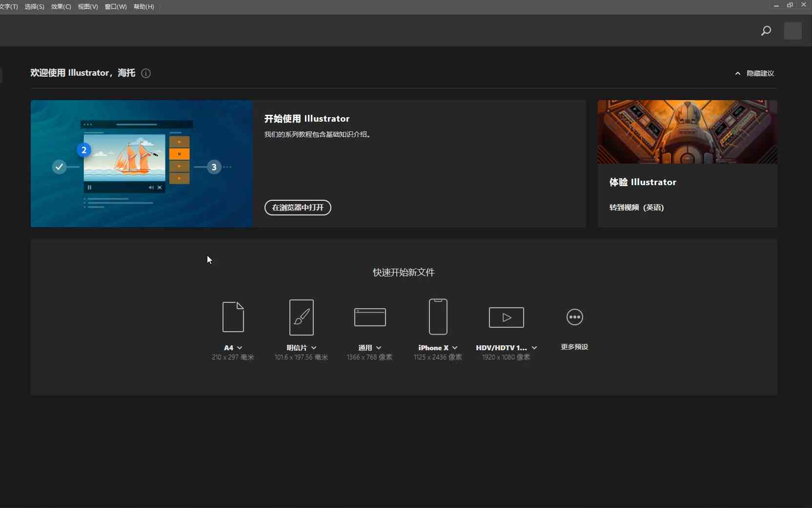Expand the 通用 preset dropdown arrow
The image size is (812, 508).
[x=379, y=348]
